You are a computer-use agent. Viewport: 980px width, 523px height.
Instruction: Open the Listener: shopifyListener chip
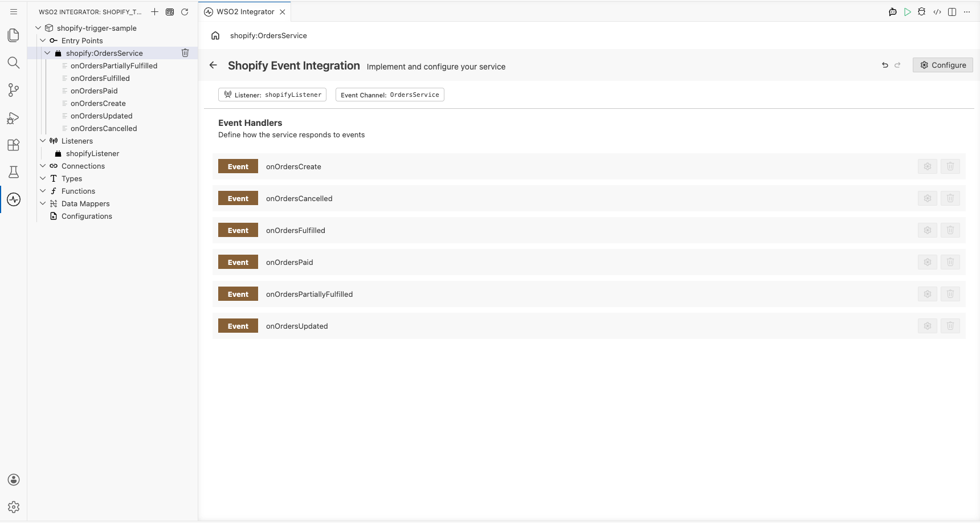pos(272,95)
